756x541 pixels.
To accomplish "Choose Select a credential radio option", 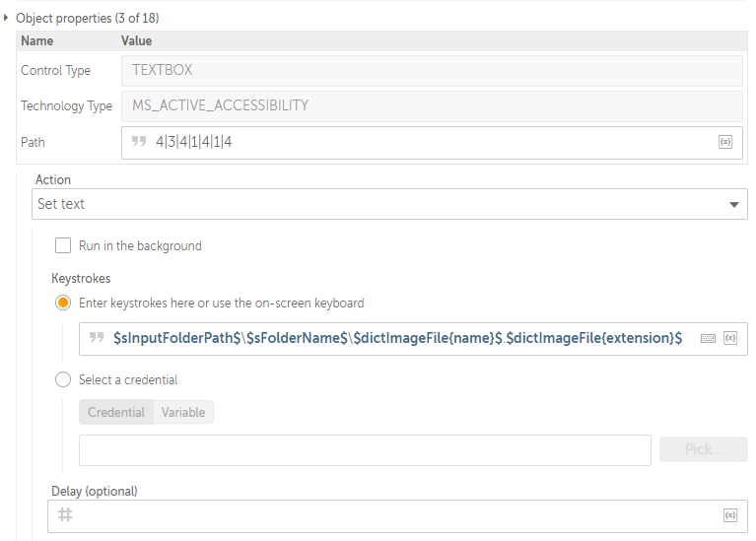I will (63, 379).
